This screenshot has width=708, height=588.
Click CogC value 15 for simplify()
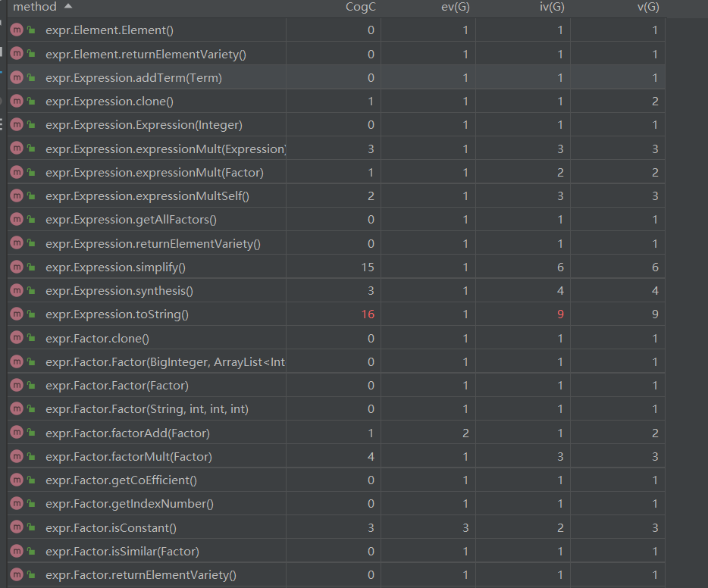(x=368, y=267)
